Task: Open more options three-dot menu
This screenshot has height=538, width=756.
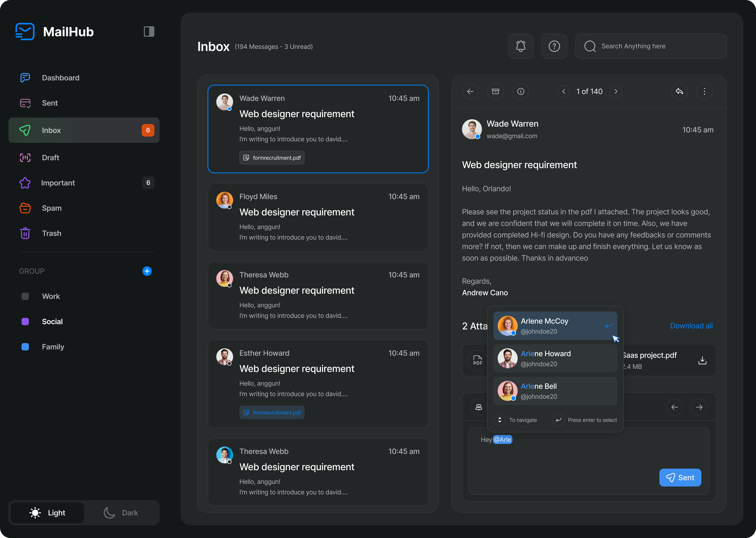Action: [705, 91]
